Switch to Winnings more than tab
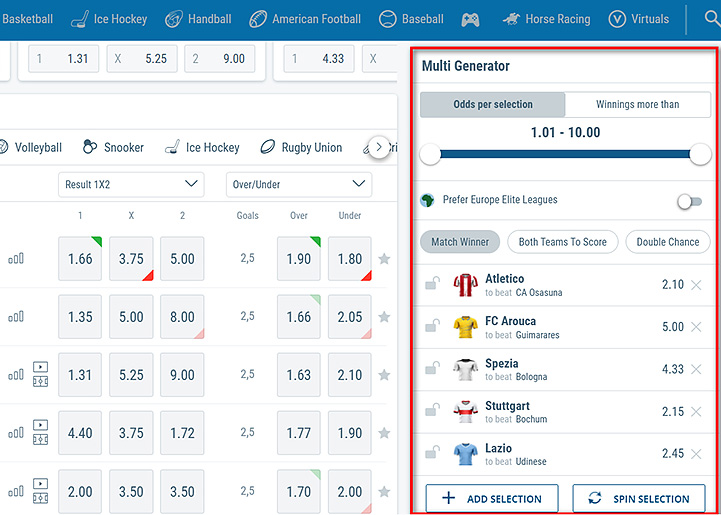 pyautogui.click(x=637, y=104)
